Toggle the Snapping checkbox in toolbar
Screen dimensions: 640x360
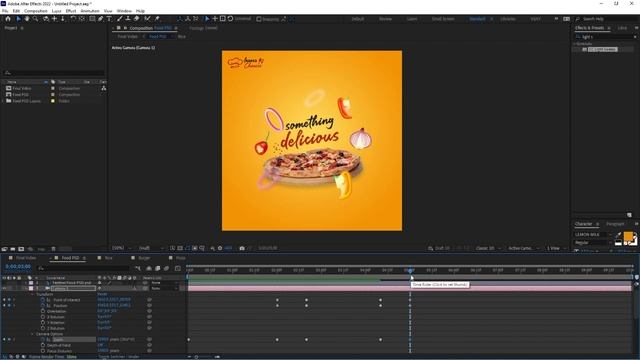[x=259, y=19]
